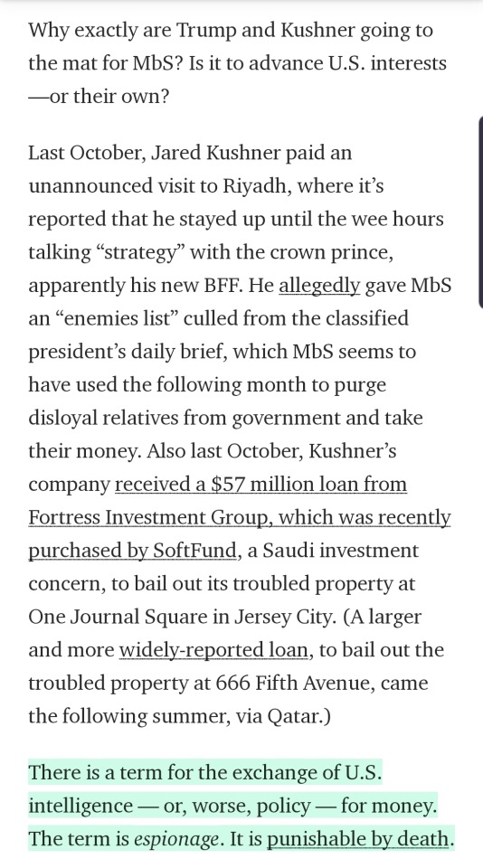Open the "widely-reported loan" link
Screen dimensions: 483x868
click(213, 650)
